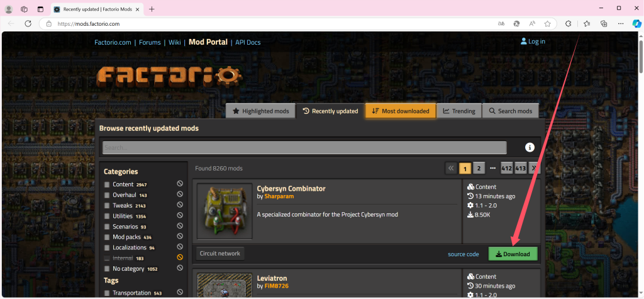Viewport: 644px width, 299px height.
Task: Click the Factorio gear logo
Action: pos(169,76)
